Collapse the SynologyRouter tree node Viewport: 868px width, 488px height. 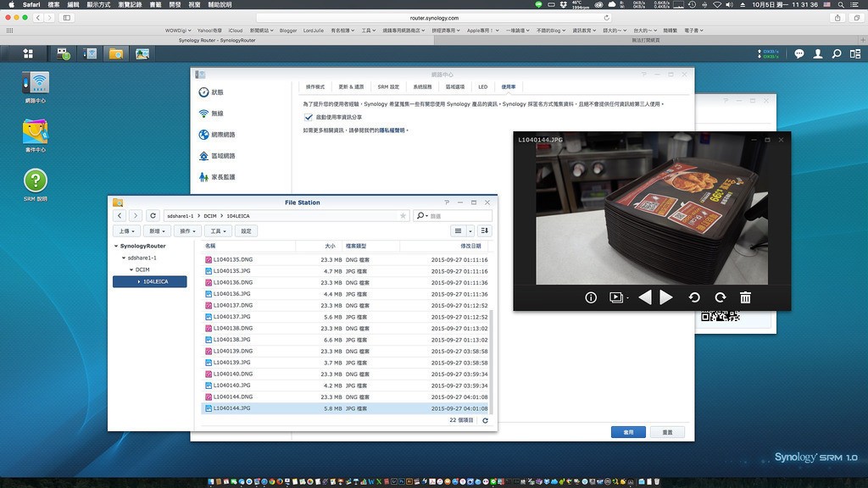click(x=116, y=247)
